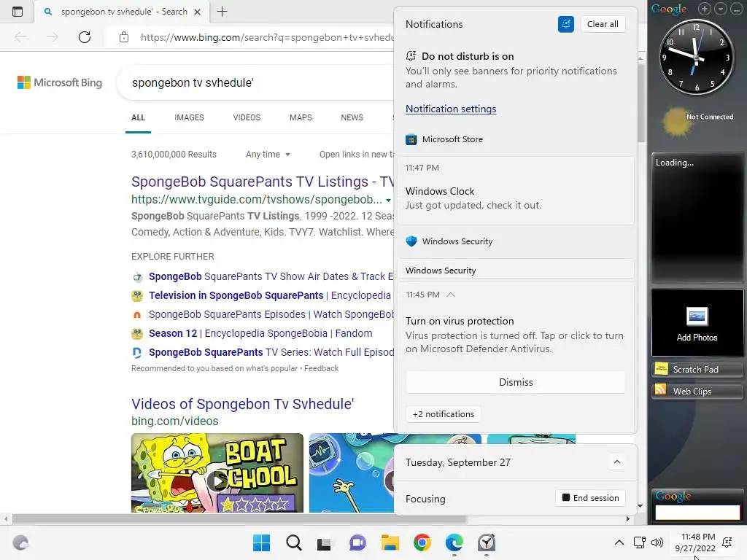This screenshot has height=560, width=747.
Task: Open the Windows Clock updated notification
Action: pyautogui.click(x=516, y=190)
